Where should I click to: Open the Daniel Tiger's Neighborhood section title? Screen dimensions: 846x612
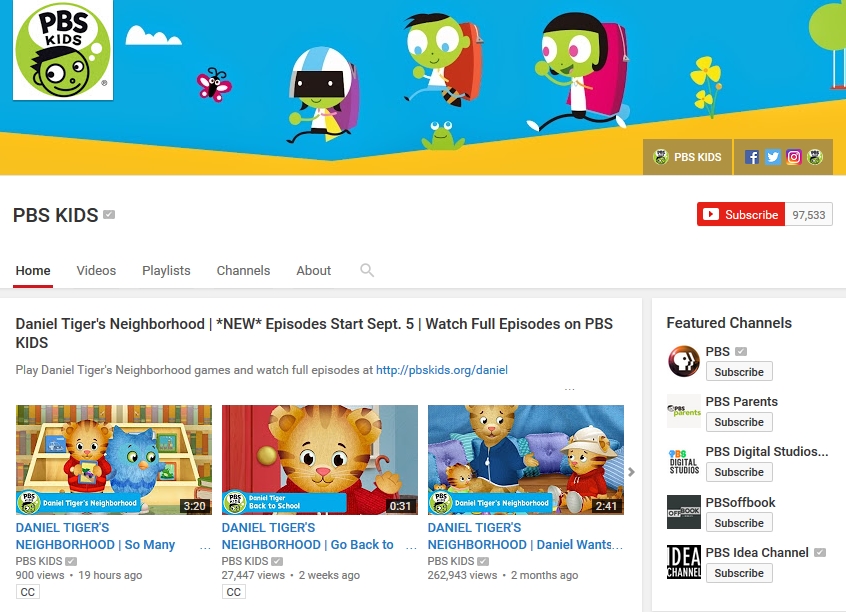click(314, 333)
